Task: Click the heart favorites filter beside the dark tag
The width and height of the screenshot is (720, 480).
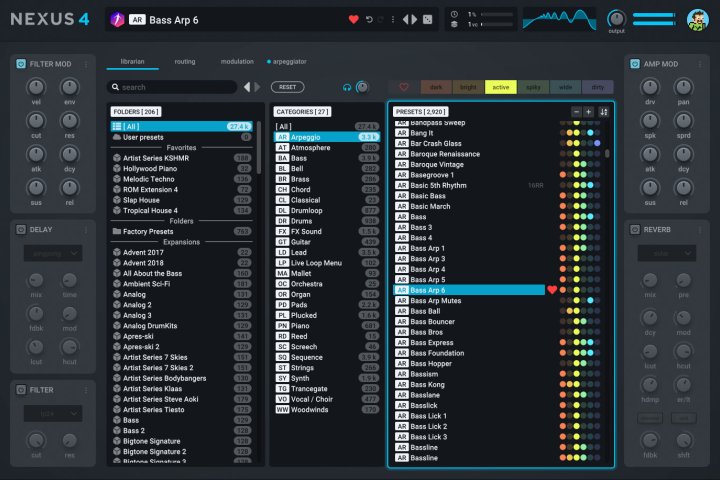Action: 404,87
